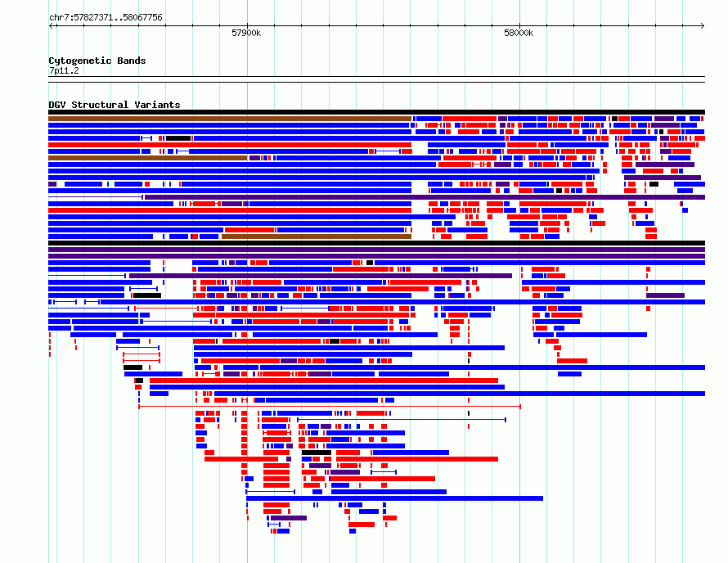Click the chr7:57827371..58067756 coordinates label
Viewport: 728px width, 563px height.
pyautogui.click(x=106, y=17)
